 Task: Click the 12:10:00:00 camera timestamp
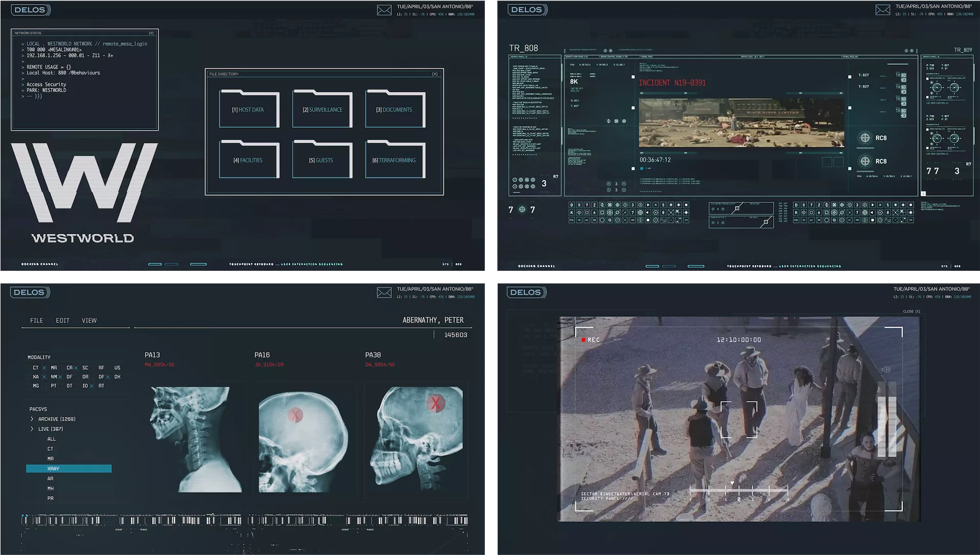[739, 340]
